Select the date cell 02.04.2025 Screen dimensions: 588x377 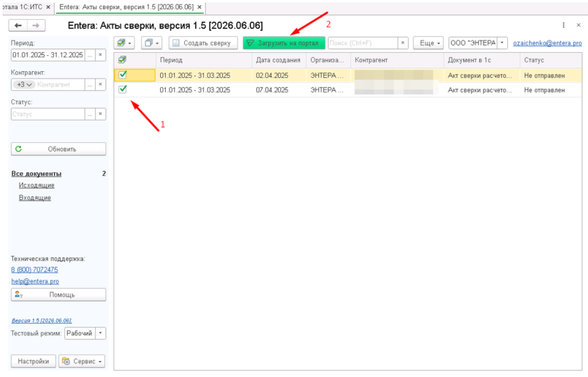point(279,75)
